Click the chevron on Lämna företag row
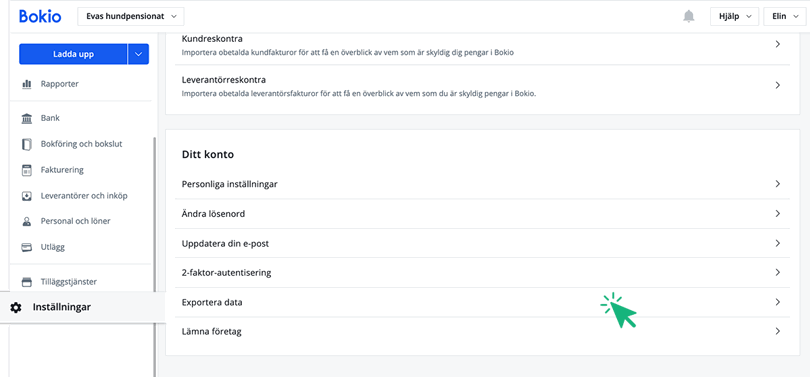The image size is (810, 377). click(x=777, y=332)
